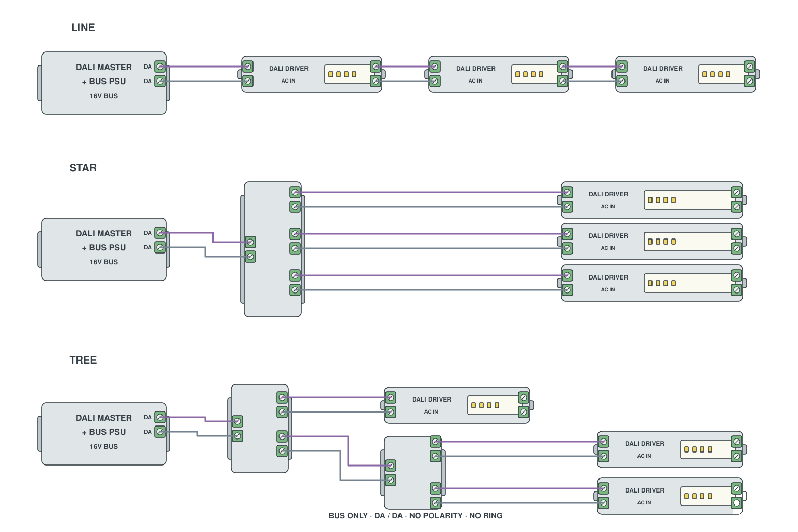Click '16V BUS' label in TREE section
Screen dimensions: 798x532
(104, 446)
